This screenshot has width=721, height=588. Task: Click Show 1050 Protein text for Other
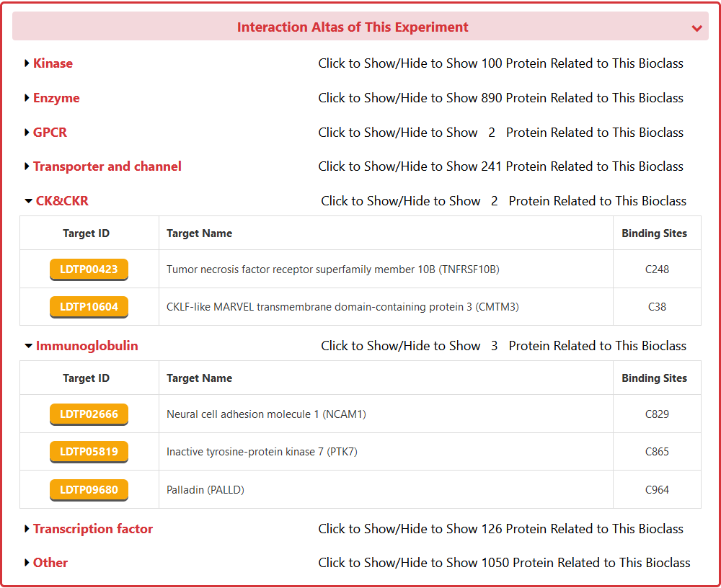click(x=504, y=563)
